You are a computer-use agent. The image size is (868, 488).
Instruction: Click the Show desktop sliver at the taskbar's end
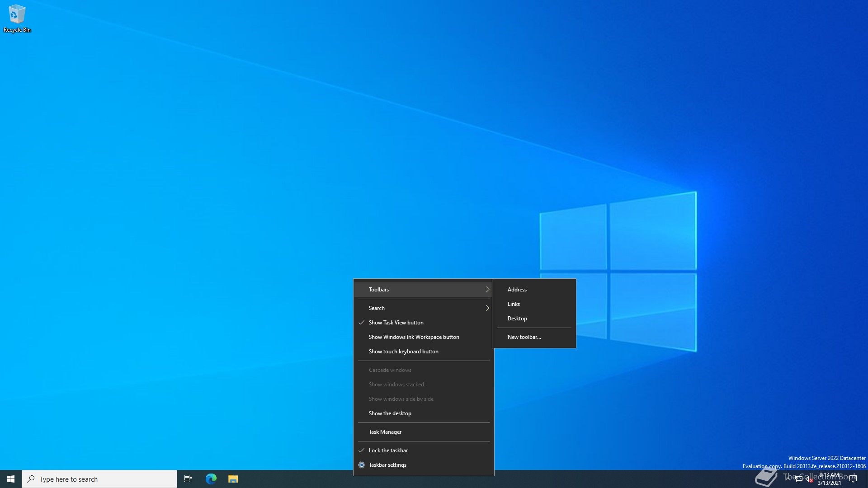coord(866,479)
